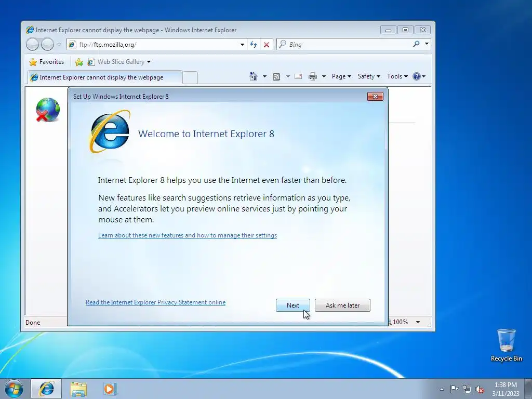Click the RSS feeds icon
The width and height of the screenshot is (532, 399).
276,77
